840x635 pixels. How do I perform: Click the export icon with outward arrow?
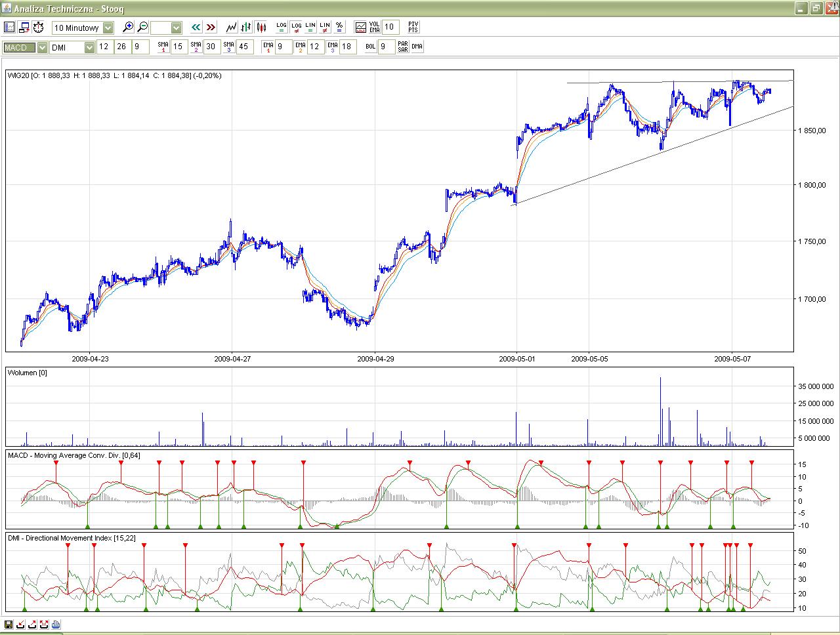tap(32, 625)
